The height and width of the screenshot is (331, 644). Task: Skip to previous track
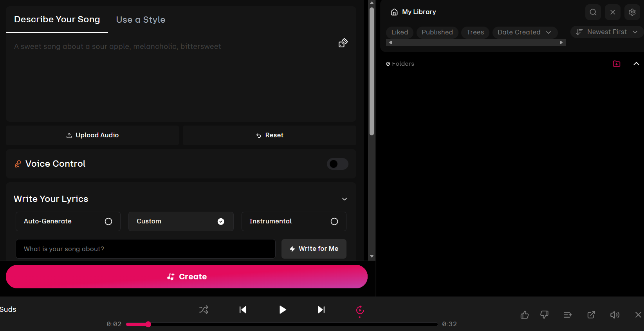tap(243, 310)
